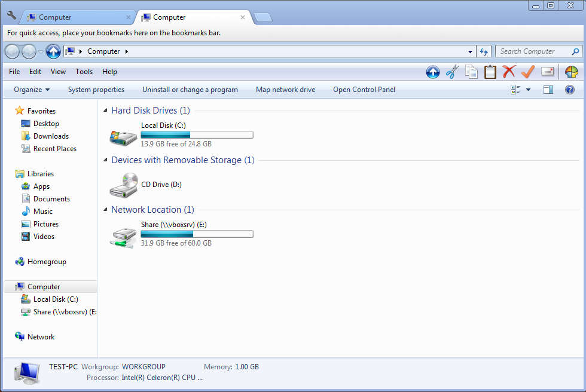Click the Network icon in sidebar
The image size is (586, 392).
click(19, 336)
